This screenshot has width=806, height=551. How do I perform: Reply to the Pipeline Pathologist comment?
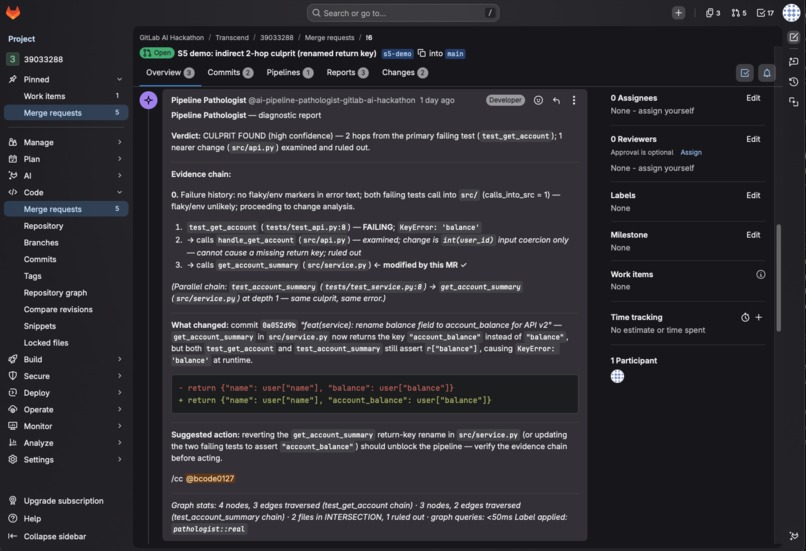(x=556, y=100)
